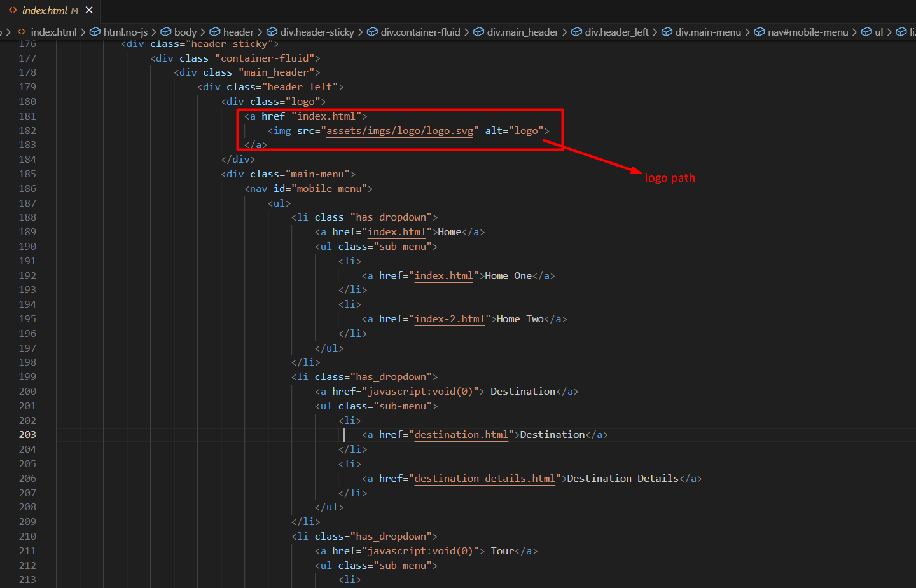Click the file icon before index.html breadcrumb
This screenshot has height=588, width=916.
[x=22, y=32]
